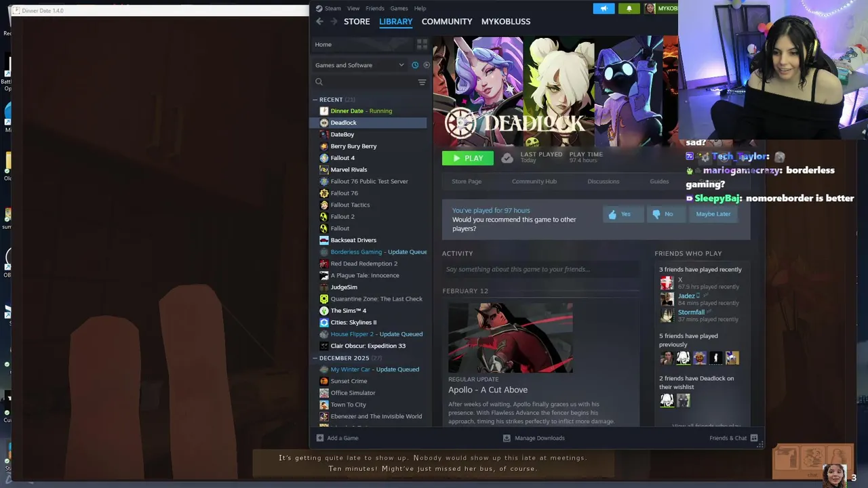The width and height of the screenshot is (868, 488).
Task: Click the thumbs up Yes icon
Action: point(612,214)
